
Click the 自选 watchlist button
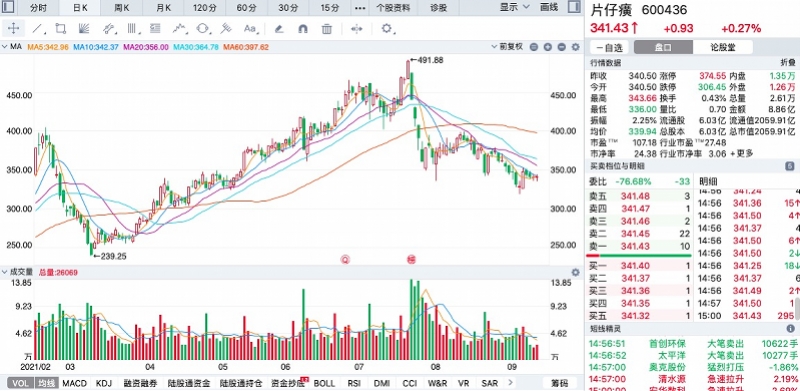pos(609,48)
